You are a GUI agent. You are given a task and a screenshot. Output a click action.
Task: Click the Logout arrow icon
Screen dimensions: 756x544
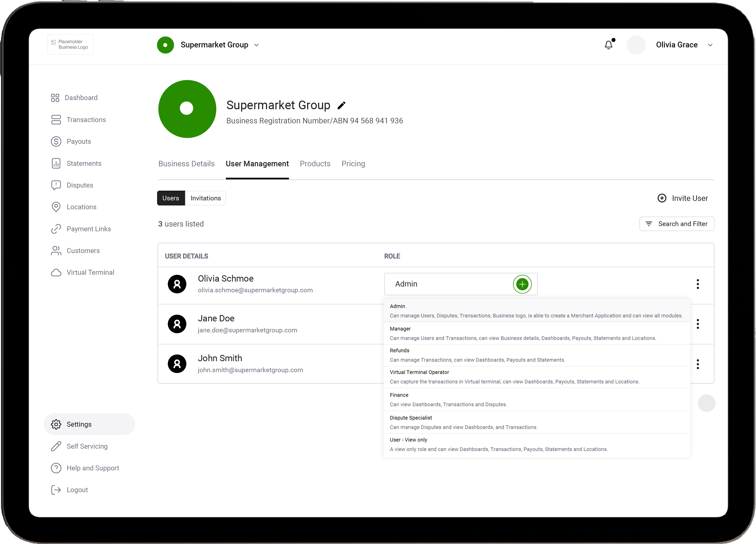(x=56, y=490)
